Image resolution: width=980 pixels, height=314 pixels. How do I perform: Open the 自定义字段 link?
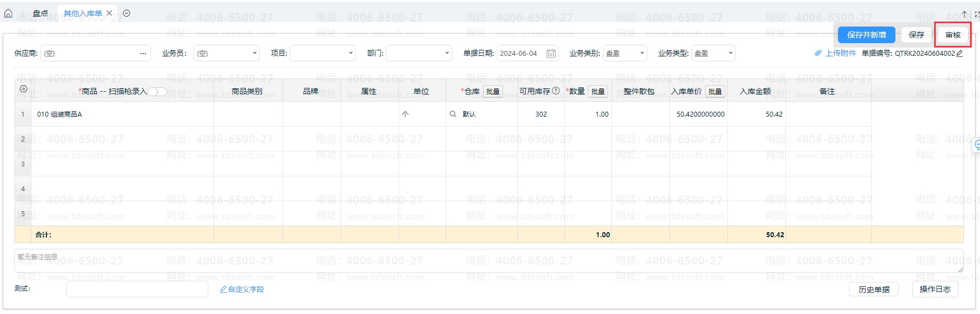pyautogui.click(x=242, y=289)
